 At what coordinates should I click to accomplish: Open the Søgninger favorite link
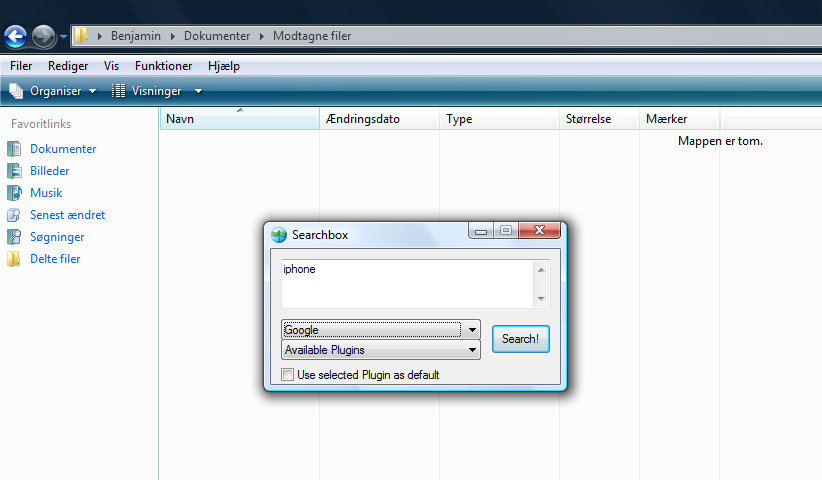(57, 237)
